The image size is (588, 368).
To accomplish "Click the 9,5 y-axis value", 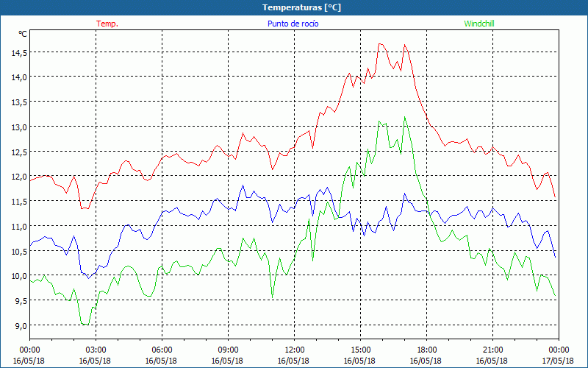I will tap(21, 301).
